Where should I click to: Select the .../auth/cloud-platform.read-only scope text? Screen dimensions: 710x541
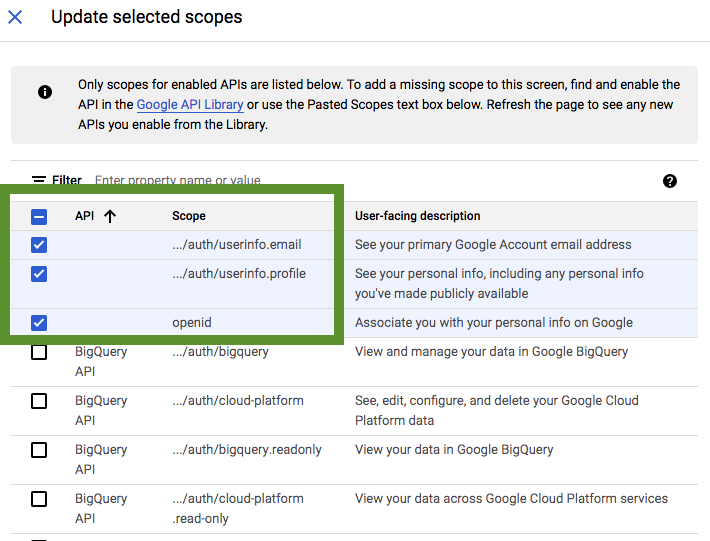click(238, 508)
